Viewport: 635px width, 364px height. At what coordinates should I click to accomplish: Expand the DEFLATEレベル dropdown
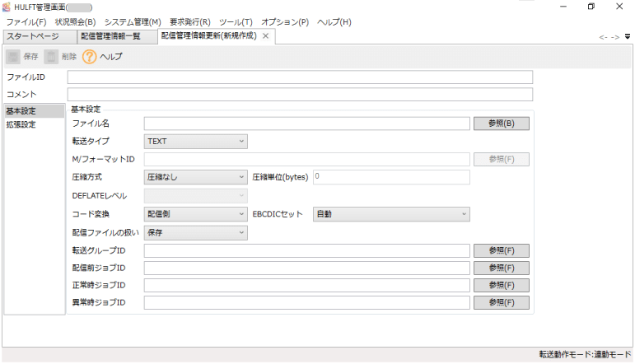(x=195, y=195)
